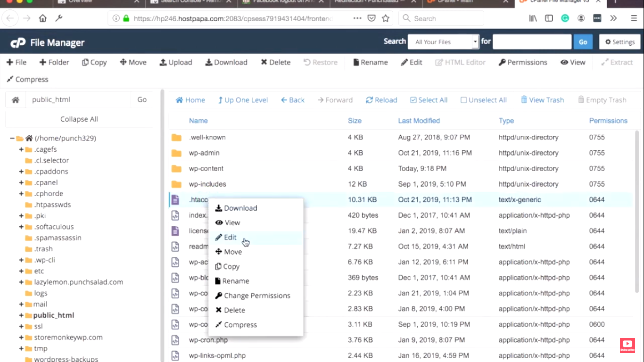Click the toolbar Rename button
Image resolution: width=644 pixels, height=362 pixels.
[371, 62]
